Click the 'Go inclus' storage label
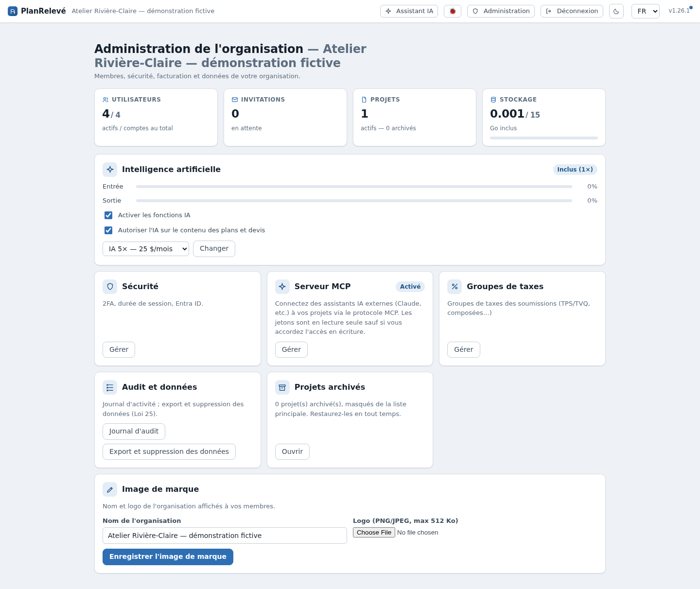This screenshot has width=700, height=589. pyautogui.click(x=503, y=128)
